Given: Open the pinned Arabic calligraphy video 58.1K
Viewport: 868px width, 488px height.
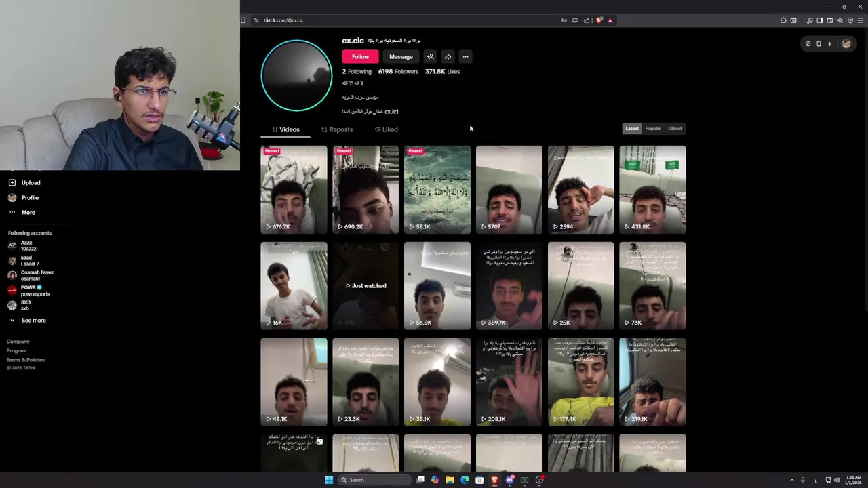Looking at the screenshot, I should click(437, 190).
